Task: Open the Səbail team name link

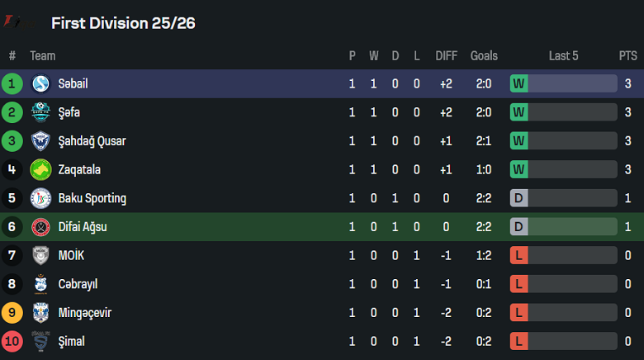Action: coord(73,83)
